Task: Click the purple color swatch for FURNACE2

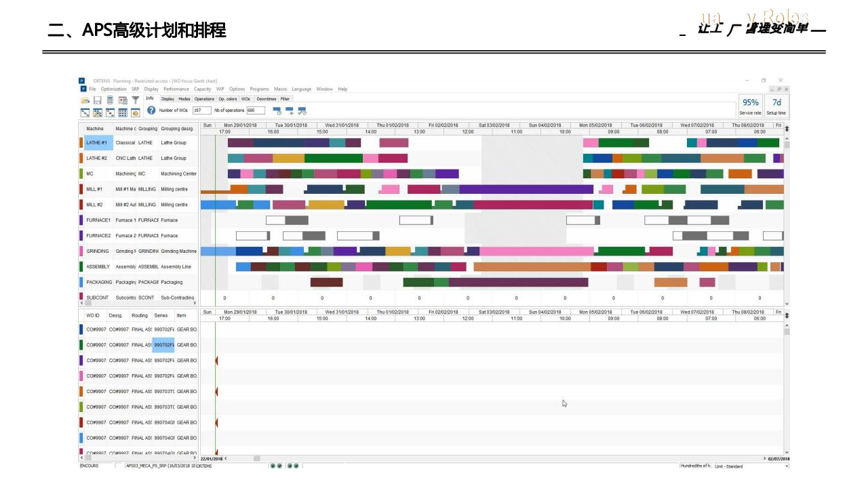Action: 81,235
